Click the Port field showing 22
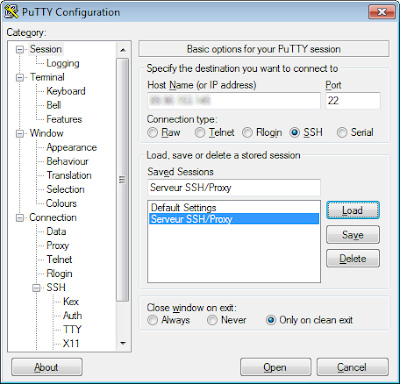 pos(353,101)
